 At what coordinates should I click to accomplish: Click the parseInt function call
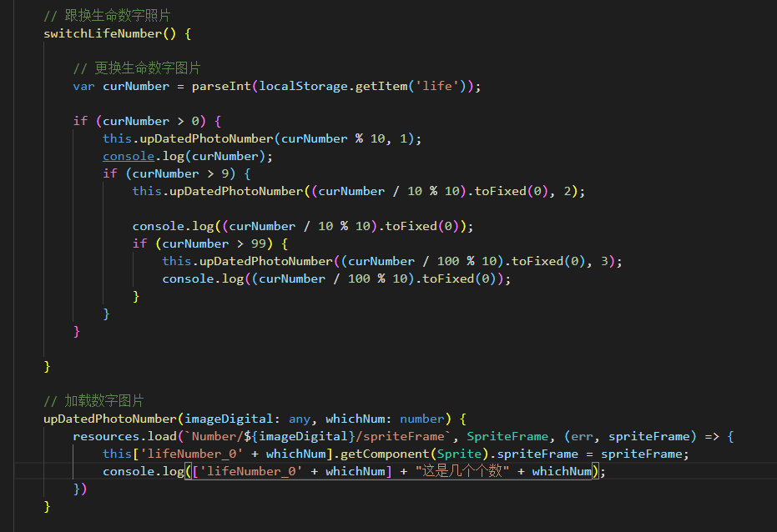pos(221,86)
